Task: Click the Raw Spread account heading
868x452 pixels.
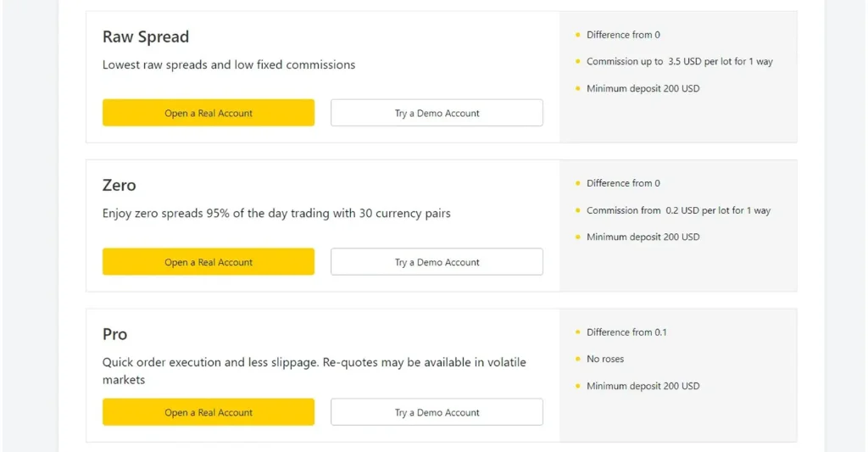Action: click(x=146, y=36)
